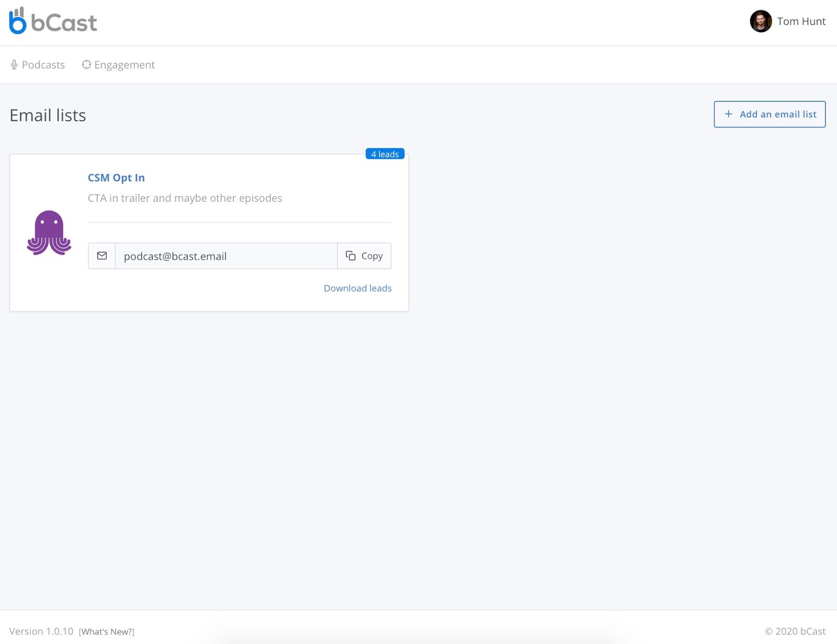
Task: Open the Podcasts menu item
Action: click(x=43, y=65)
